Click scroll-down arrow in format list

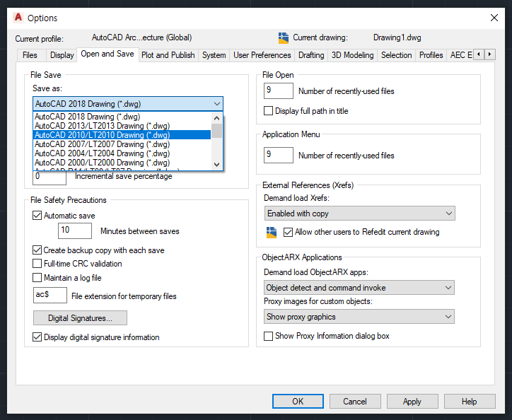pyautogui.click(x=217, y=165)
